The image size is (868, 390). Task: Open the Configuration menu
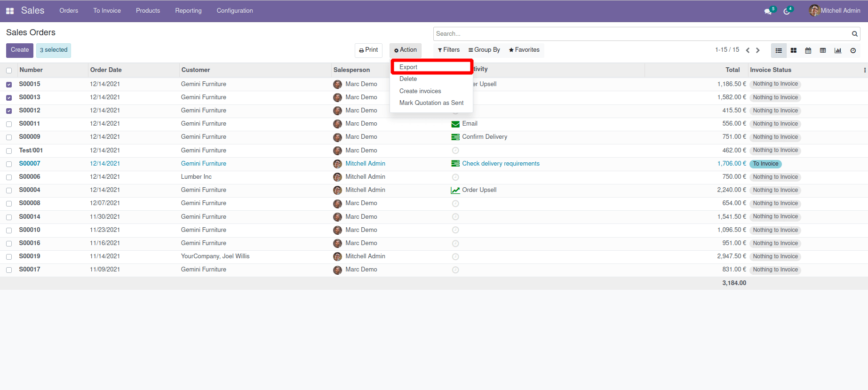pyautogui.click(x=235, y=10)
